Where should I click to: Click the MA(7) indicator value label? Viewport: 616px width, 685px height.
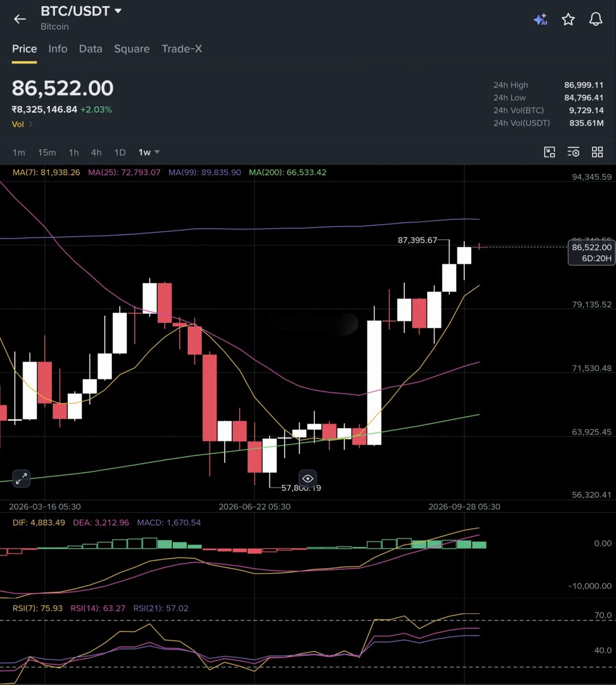tap(46, 172)
